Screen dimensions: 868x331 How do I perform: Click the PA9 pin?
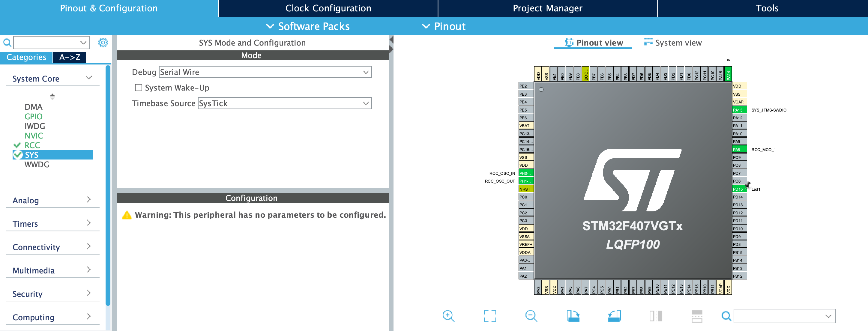pyautogui.click(x=739, y=142)
